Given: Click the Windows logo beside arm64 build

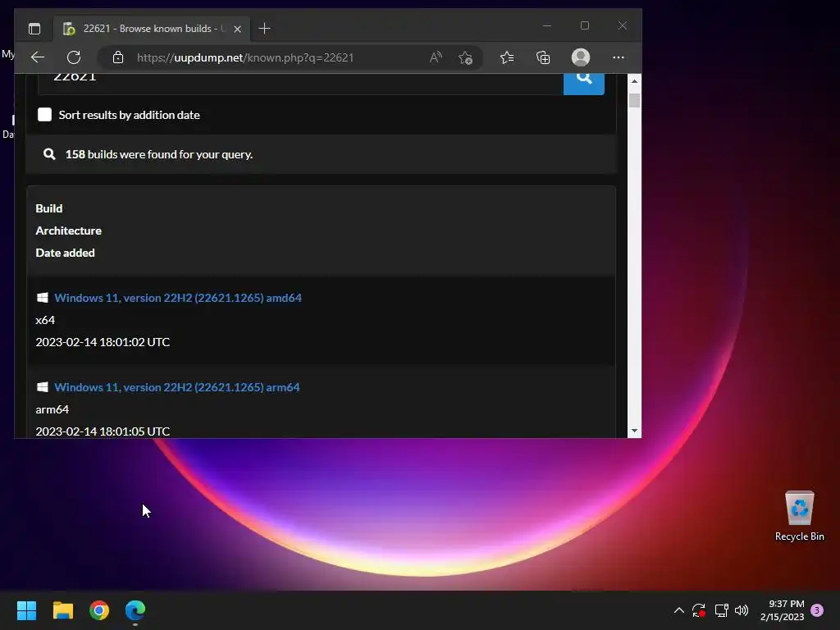Looking at the screenshot, I should coord(43,387).
